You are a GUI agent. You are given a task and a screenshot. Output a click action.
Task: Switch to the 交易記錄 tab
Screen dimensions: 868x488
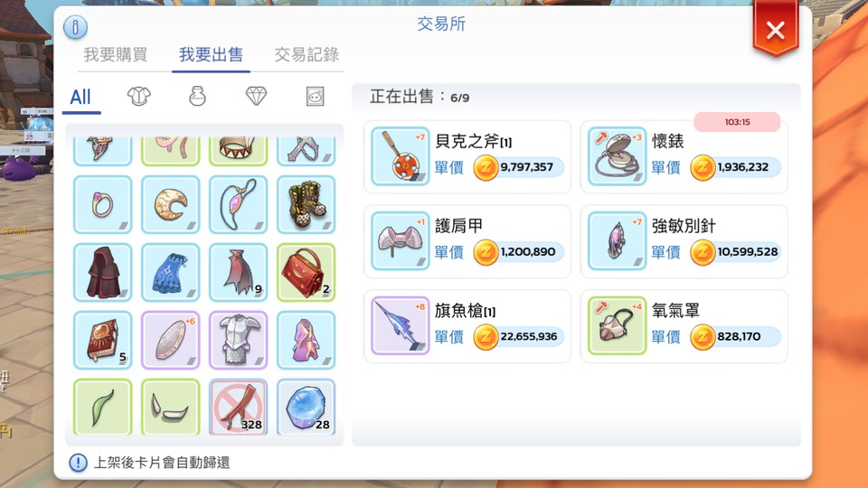pyautogui.click(x=307, y=55)
